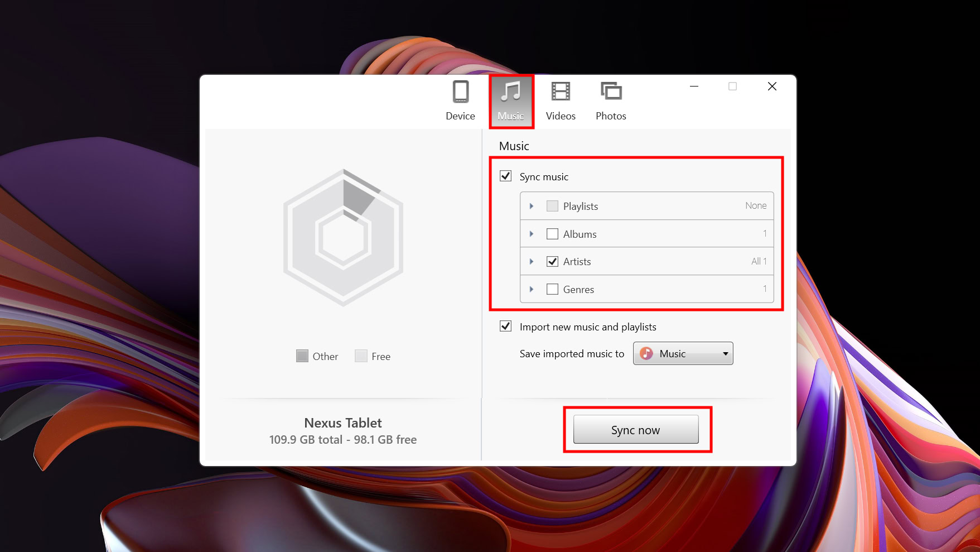Click the Nexus Tablet device name
The width and height of the screenshot is (980, 552).
coord(343,423)
